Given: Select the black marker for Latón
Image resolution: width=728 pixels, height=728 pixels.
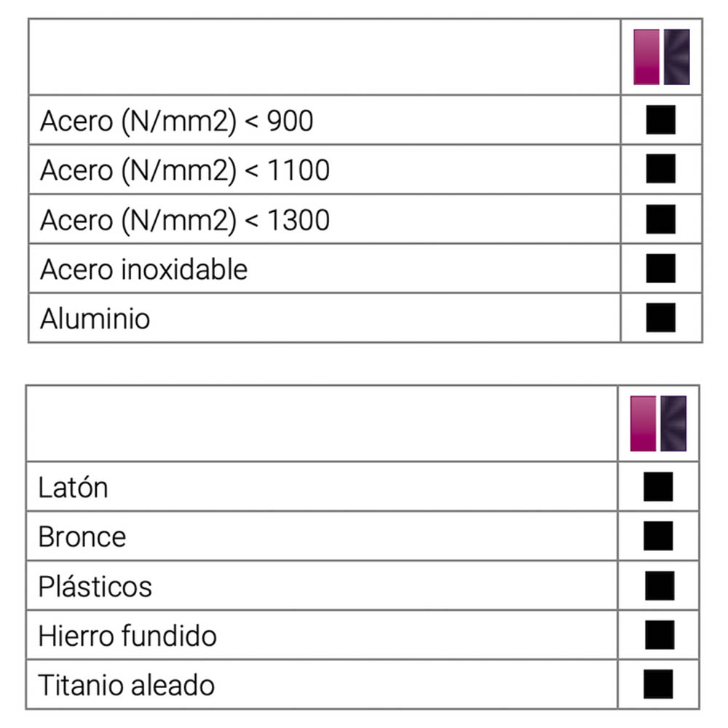Looking at the screenshot, I should pos(657,486).
